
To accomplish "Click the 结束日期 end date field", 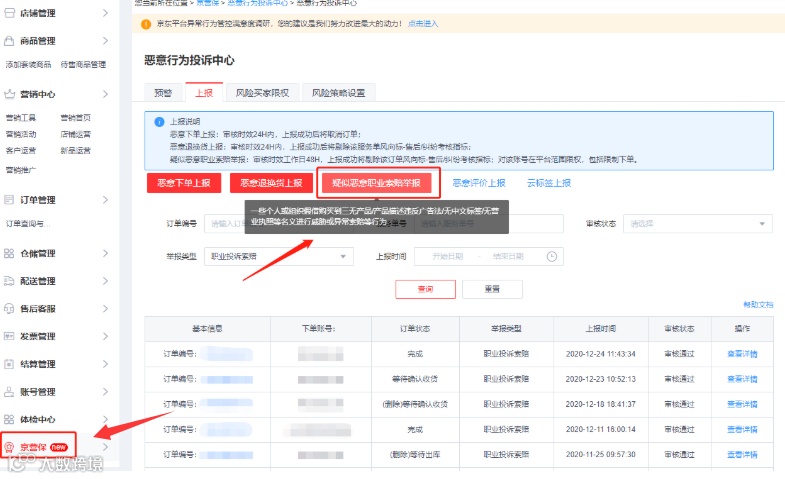I will point(508,256).
